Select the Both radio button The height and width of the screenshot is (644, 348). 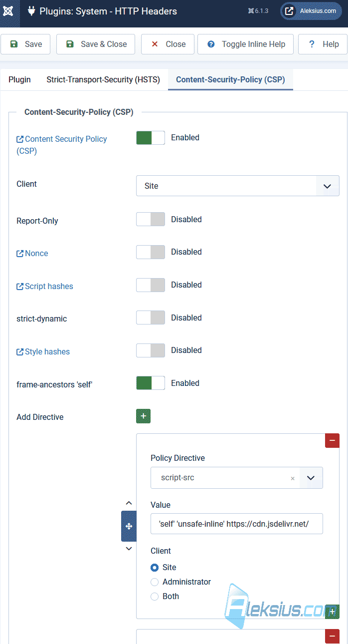pos(155,597)
